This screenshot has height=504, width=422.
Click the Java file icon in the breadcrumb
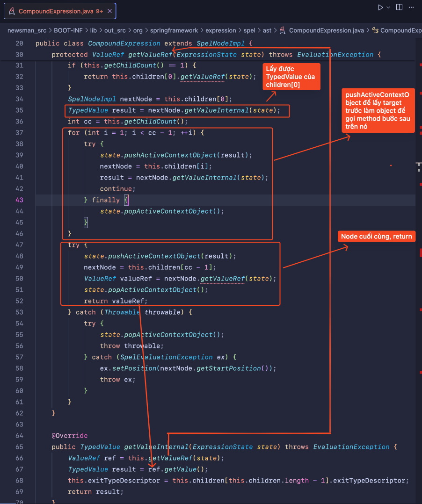tap(283, 30)
